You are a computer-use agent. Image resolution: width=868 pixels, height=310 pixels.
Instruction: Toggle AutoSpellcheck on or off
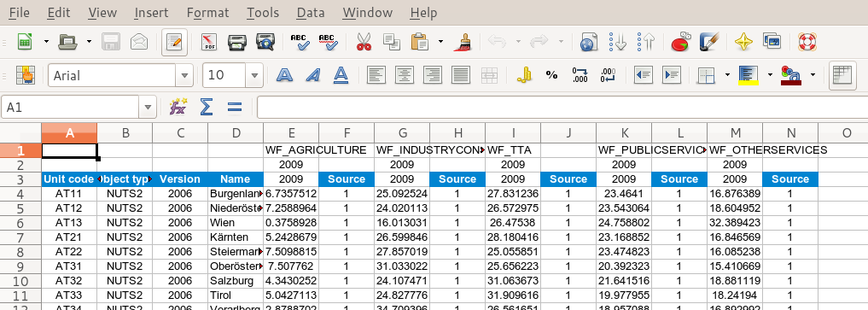pos(327,42)
